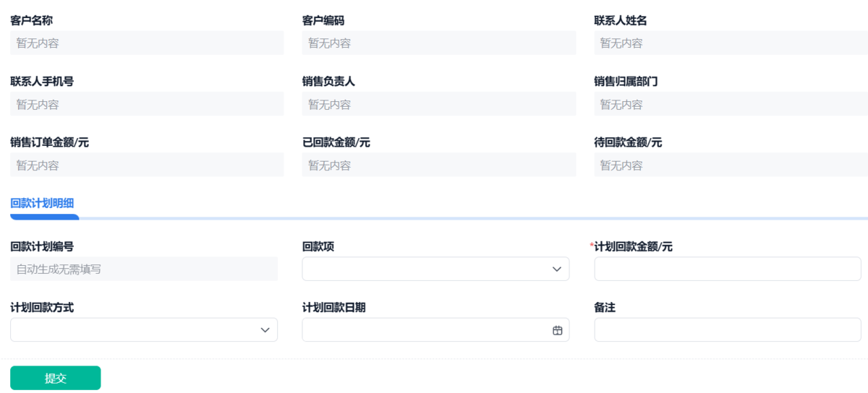
Task: Click the 提交 submit button
Action: pyautogui.click(x=55, y=378)
